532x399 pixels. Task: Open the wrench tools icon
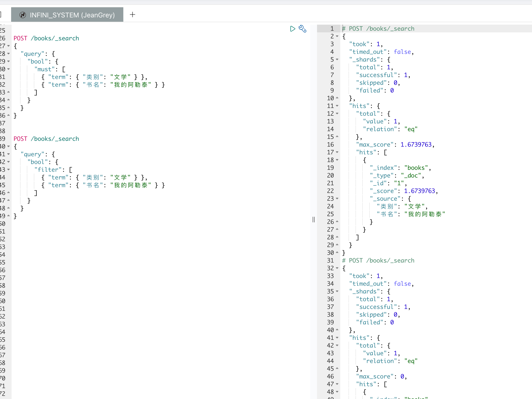tap(302, 29)
